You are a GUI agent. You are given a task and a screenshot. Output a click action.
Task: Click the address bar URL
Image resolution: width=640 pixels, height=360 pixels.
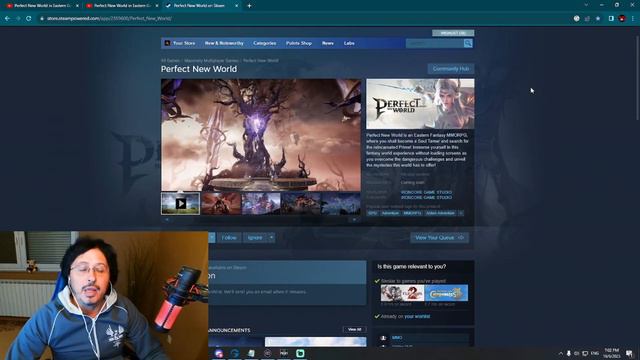[109, 18]
